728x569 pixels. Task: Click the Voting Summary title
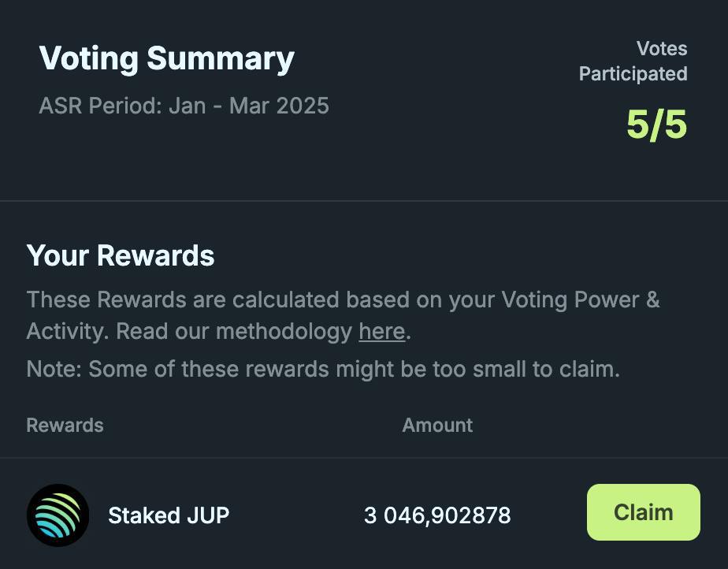click(167, 58)
